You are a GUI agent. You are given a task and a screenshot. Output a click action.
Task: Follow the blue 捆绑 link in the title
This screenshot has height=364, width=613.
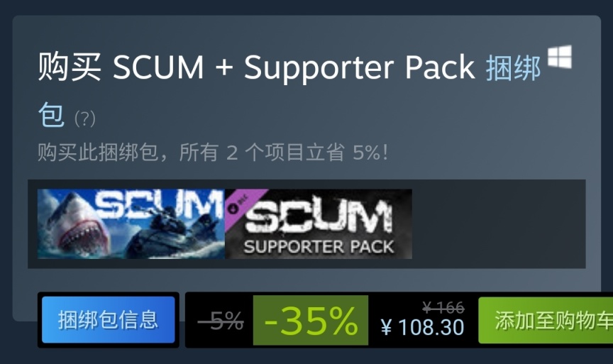[513, 67]
